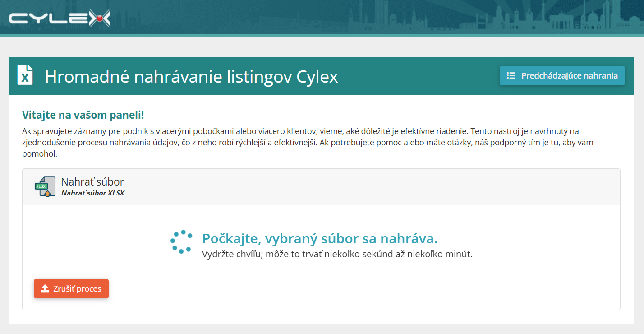Open Predchádzajúce nahrania

562,75
